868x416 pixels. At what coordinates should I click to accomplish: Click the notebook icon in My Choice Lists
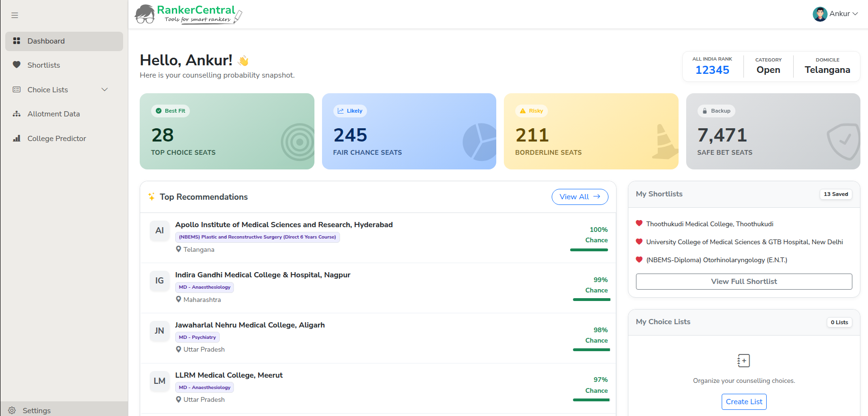(x=743, y=361)
